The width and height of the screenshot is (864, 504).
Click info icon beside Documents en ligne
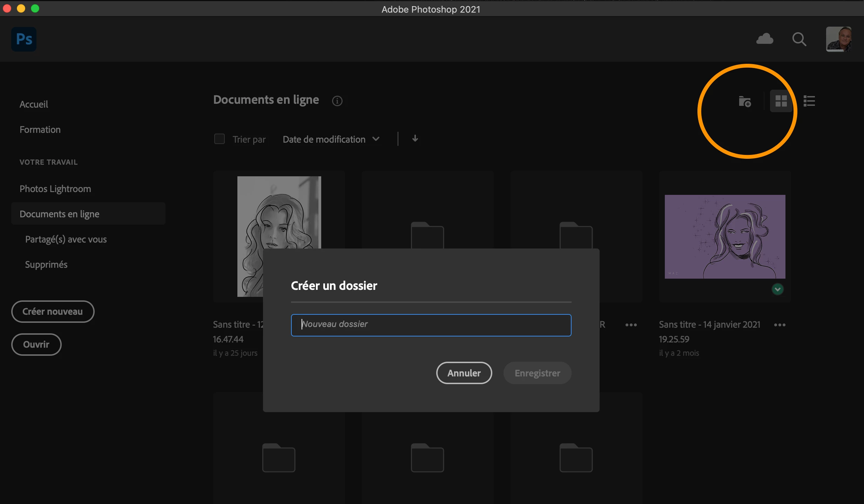(x=337, y=101)
